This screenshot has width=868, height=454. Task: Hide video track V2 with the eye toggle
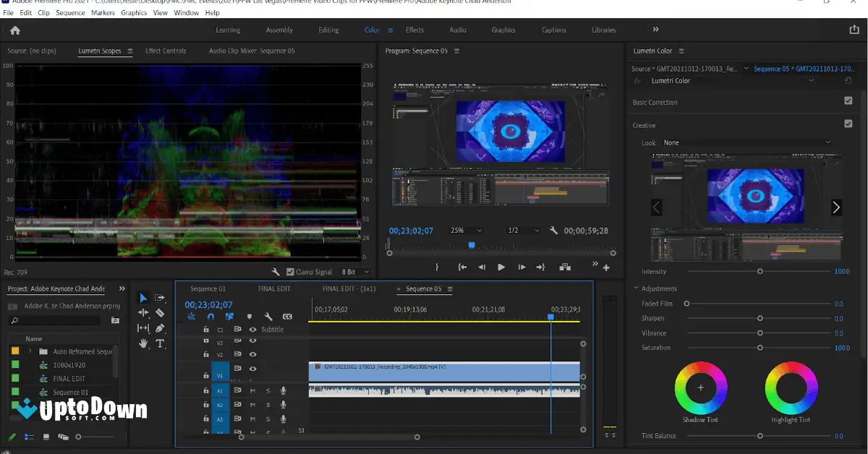253,353
